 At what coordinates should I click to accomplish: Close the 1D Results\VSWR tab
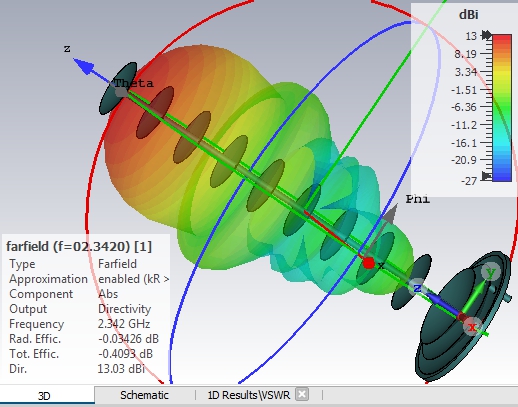[x=302, y=395]
